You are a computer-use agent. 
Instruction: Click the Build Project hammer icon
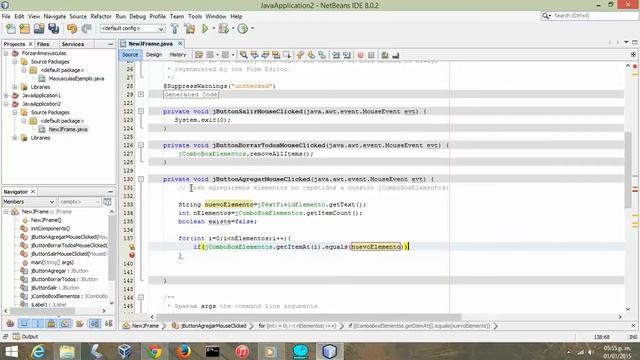pyautogui.click(x=175, y=29)
